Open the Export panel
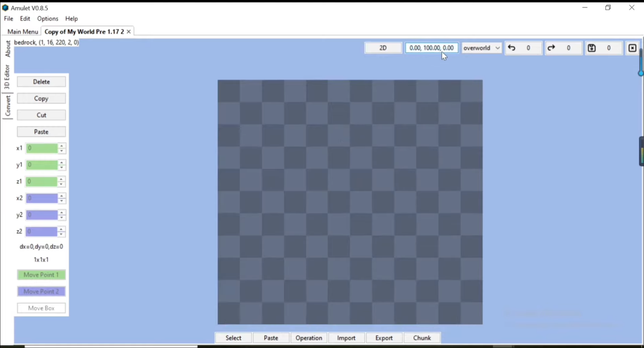Image resolution: width=644 pixels, height=348 pixels. point(384,338)
